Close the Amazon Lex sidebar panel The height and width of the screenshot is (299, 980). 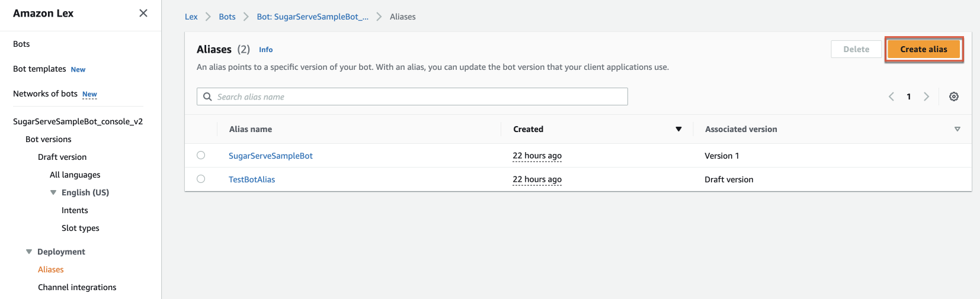pos(143,13)
